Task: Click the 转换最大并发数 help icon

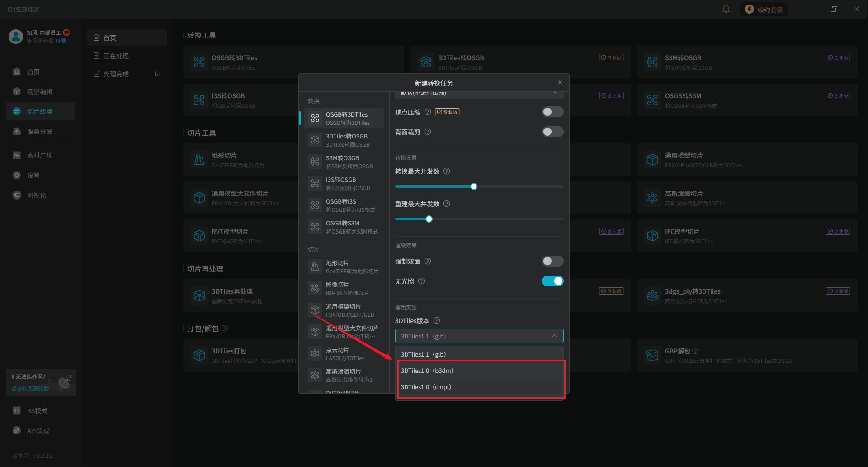Action: tap(447, 171)
